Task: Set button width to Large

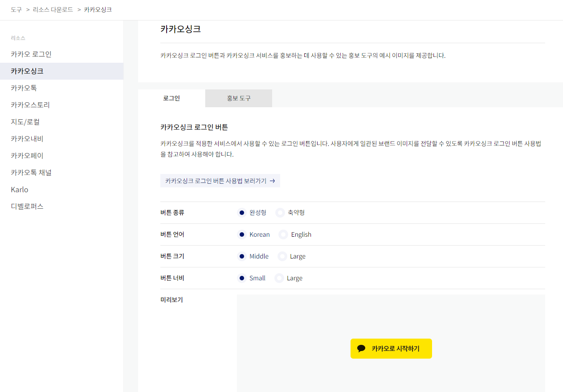Action: click(279, 278)
